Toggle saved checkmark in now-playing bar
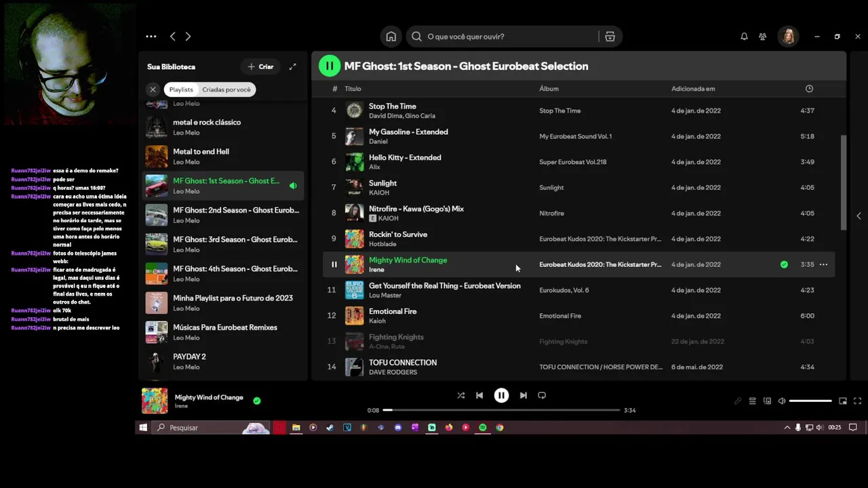The height and width of the screenshot is (488, 868). tap(257, 401)
